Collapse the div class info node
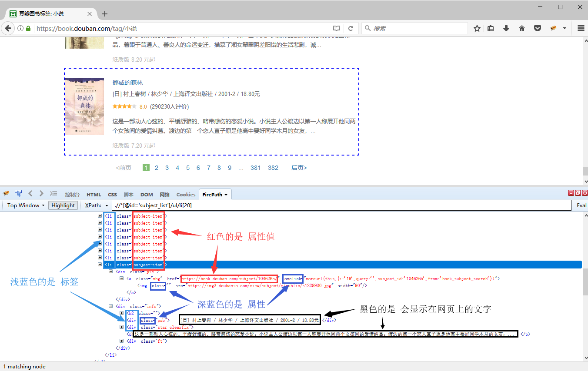The height and width of the screenshot is (371, 588). pyautogui.click(x=110, y=306)
